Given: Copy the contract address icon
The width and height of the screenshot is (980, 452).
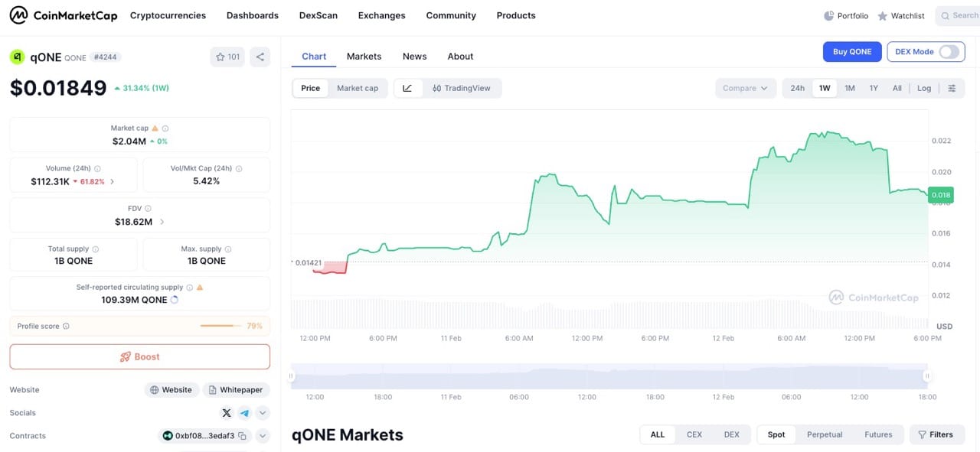Looking at the screenshot, I should 242,436.
